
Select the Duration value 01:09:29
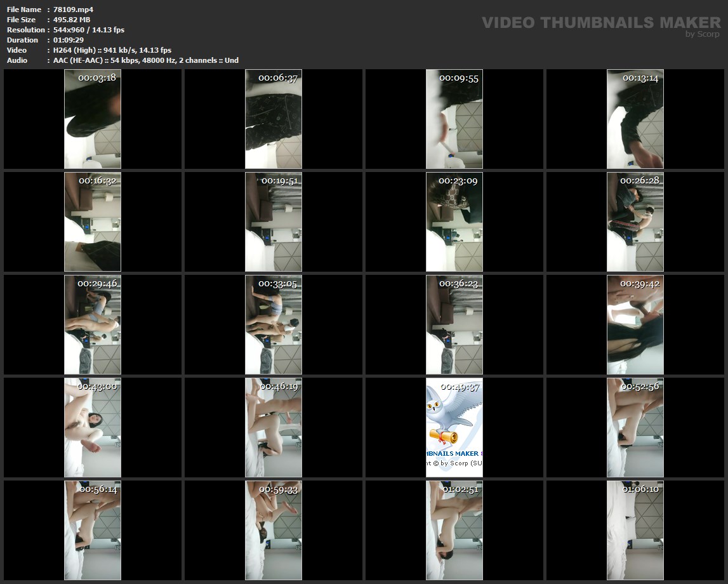(x=69, y=40)
